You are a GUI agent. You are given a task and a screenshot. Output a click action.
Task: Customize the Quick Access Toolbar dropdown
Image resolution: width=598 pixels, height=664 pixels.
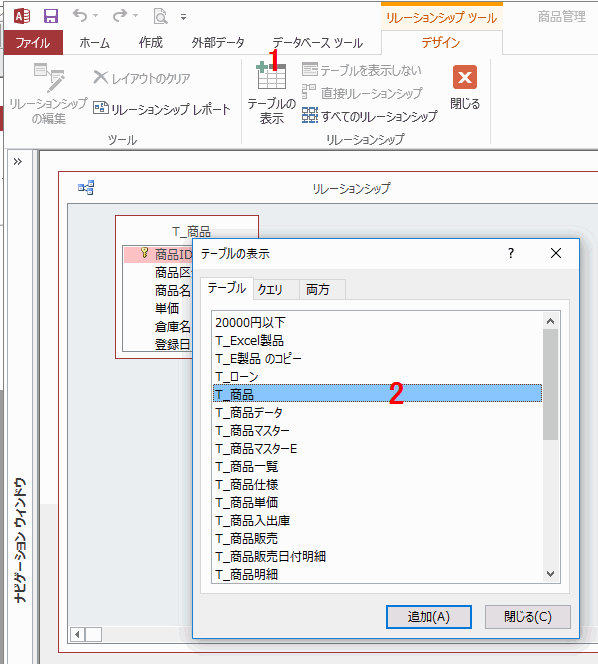pyautogui.click(x=183, y=17)
